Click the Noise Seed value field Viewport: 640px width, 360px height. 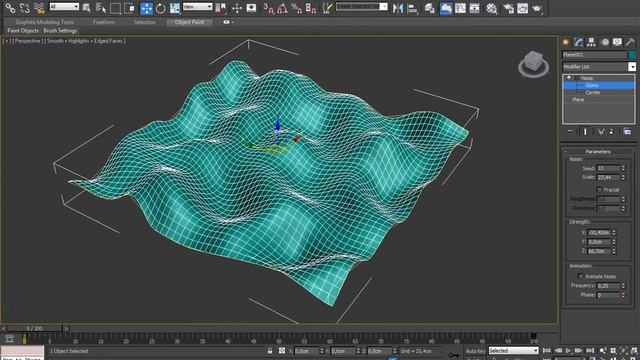[608, 168]
